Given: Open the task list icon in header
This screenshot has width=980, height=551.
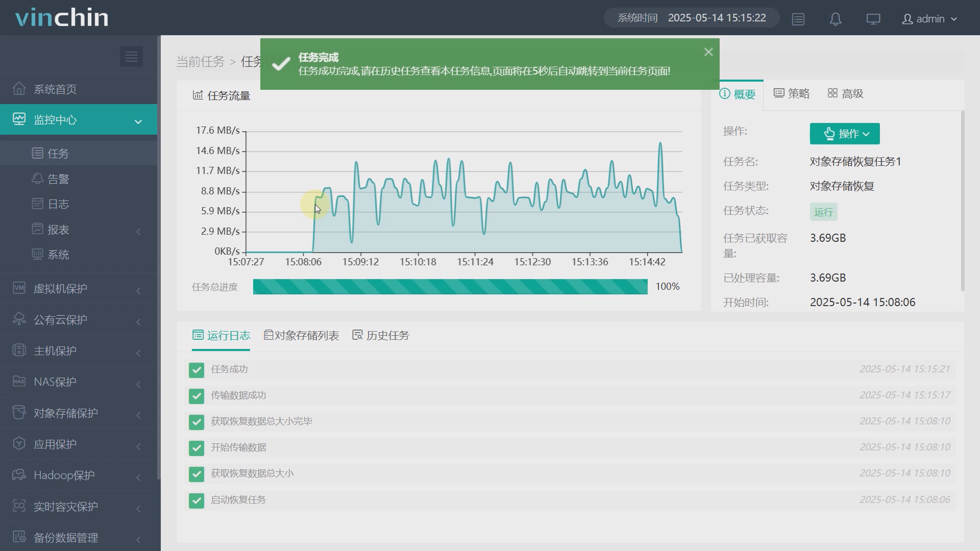Looking at the screenshot, I should click(x=798, y=19).
